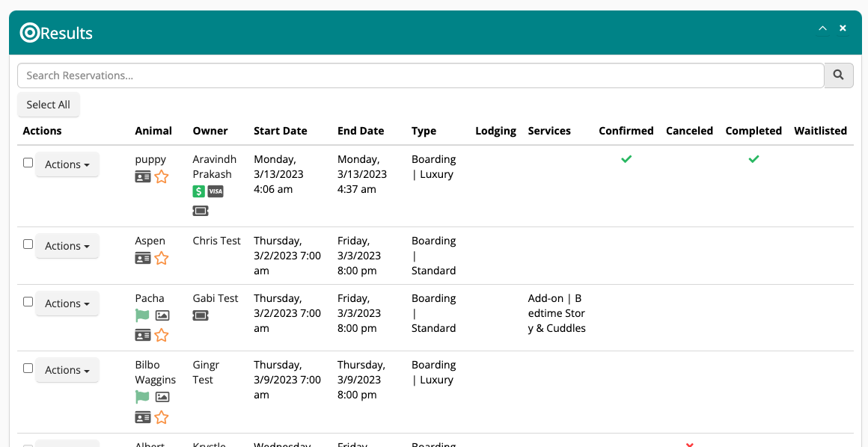This screenshot has width=868, height=447.
Task: Click the Lodging column header
Action: point(496,131)
